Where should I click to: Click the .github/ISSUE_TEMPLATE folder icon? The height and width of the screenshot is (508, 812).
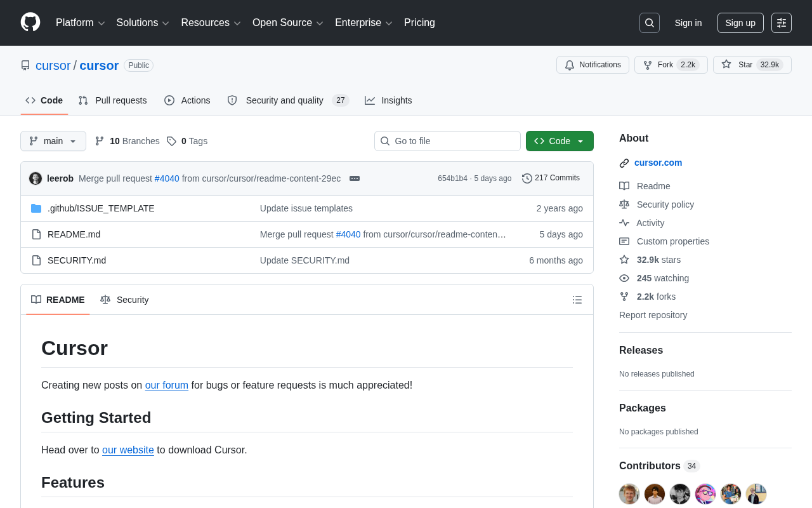(36, 208)
